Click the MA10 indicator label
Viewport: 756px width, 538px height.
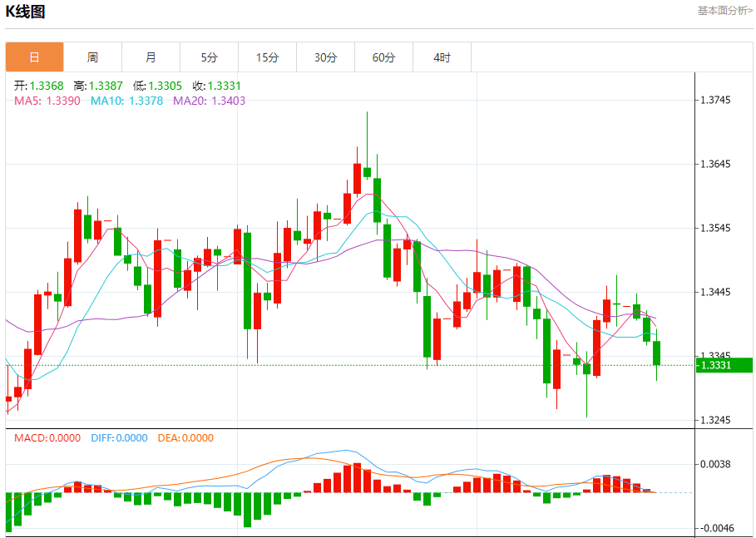click(126, 101)
